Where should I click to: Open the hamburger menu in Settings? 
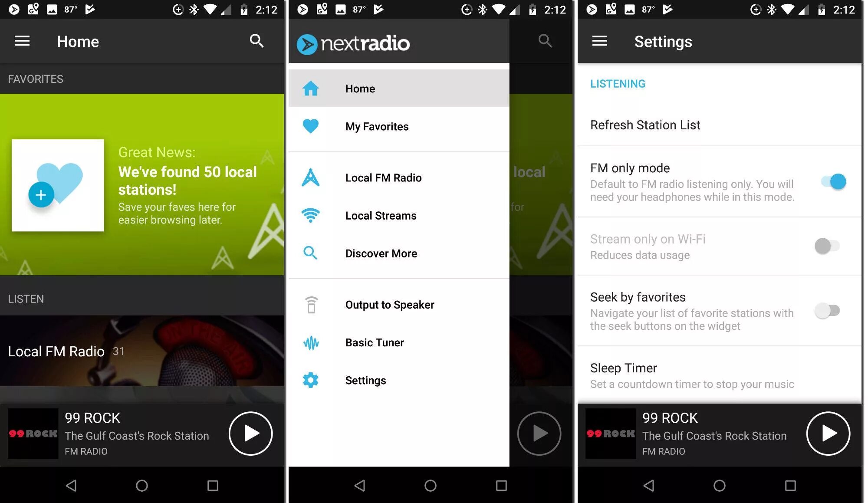[x=600, y=41]
